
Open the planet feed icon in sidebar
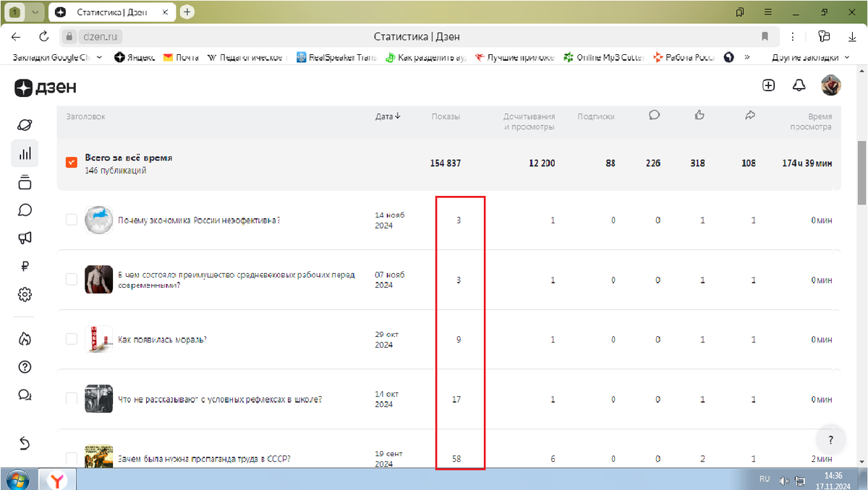pyautogui.click(x=25, y=125)
